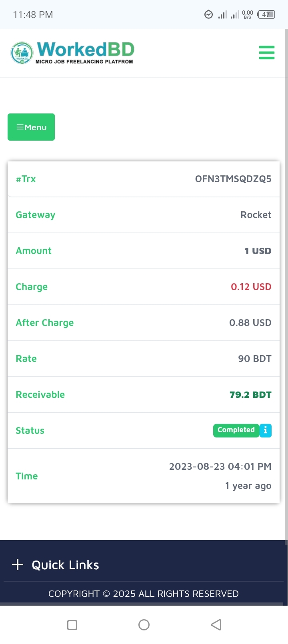Tap the plus icon beside Quick Links
The height and width of the screenshot is (644, 288).
tap(18, 564)
